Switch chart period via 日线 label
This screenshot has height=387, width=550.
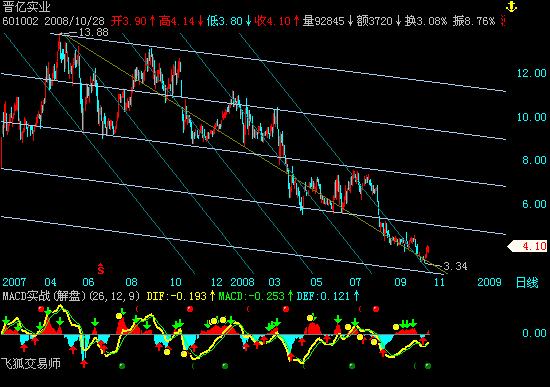click(526, 282)
